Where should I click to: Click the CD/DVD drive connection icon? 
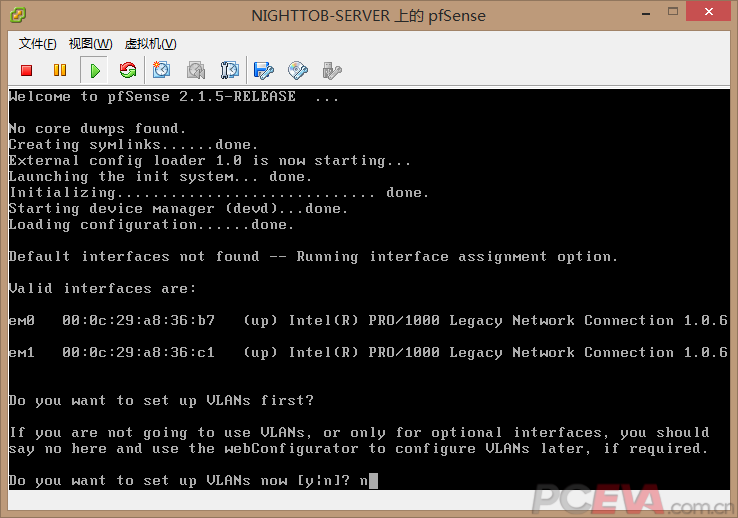[298, 70]
